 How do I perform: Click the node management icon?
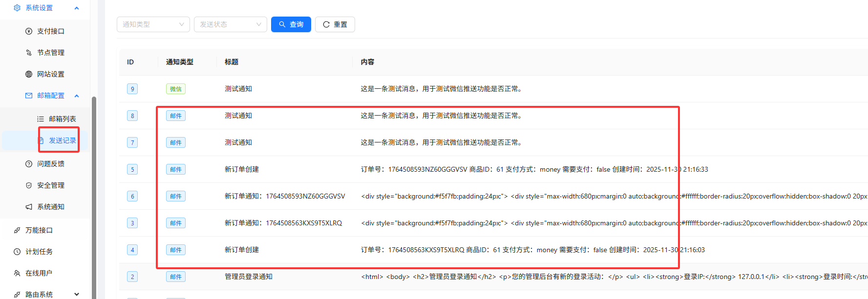[x=29, y=53]
